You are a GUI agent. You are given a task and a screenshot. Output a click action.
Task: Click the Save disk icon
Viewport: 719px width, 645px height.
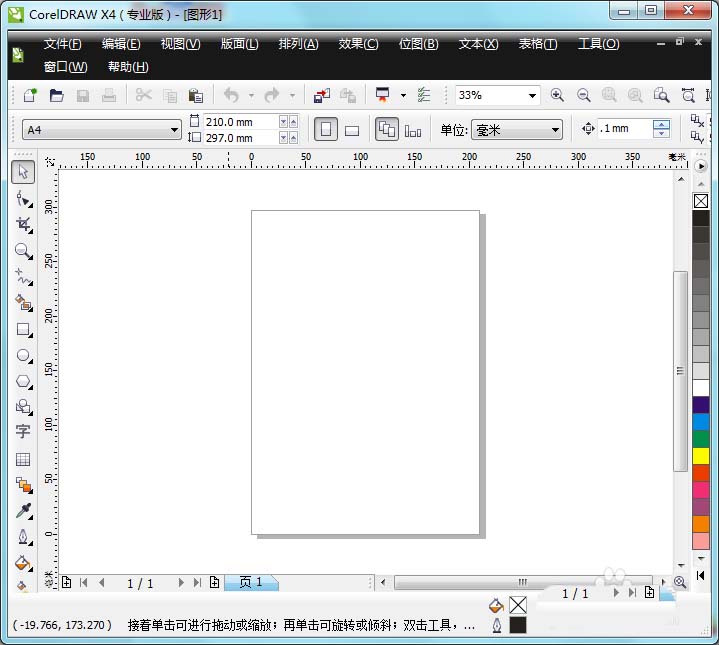(x=83, y=95)
